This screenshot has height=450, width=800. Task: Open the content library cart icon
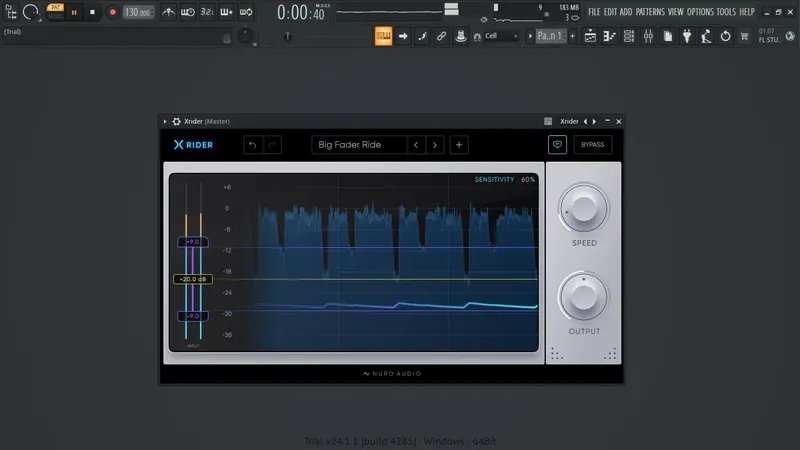pyautogui.click(x=745, y=36)
